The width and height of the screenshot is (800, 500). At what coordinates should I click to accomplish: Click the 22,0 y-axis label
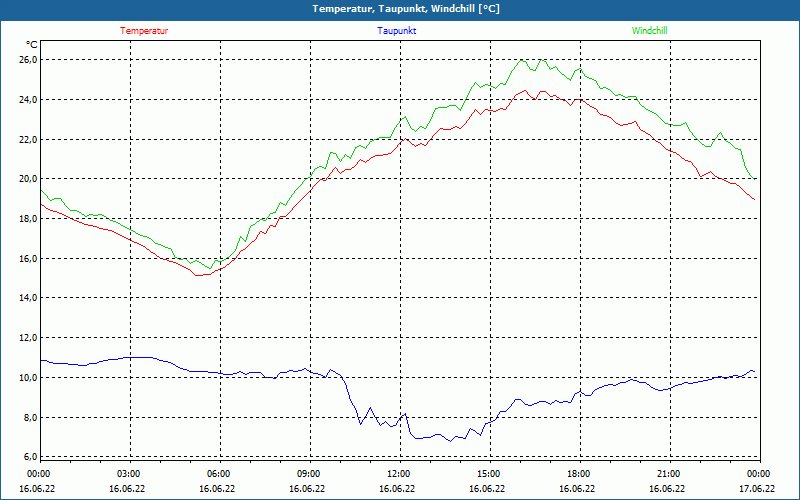pyautogui.click(x=28, y=139)
